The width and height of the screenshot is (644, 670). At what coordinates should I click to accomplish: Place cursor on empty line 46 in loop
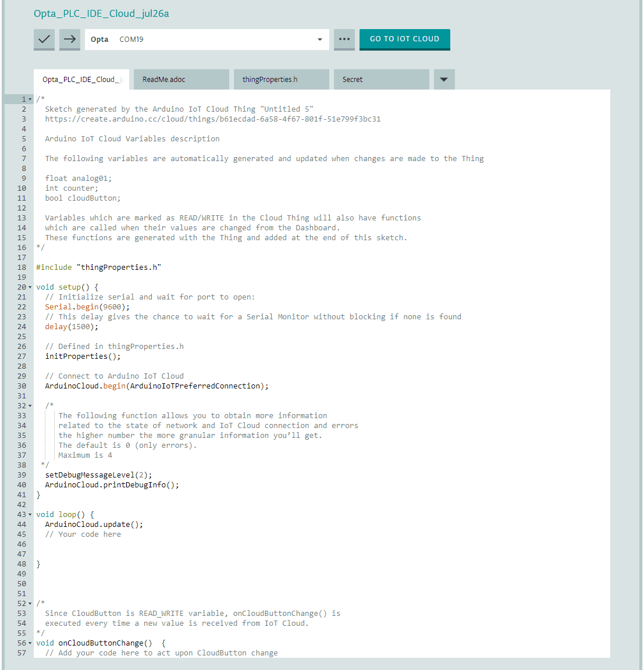(175, 544)
